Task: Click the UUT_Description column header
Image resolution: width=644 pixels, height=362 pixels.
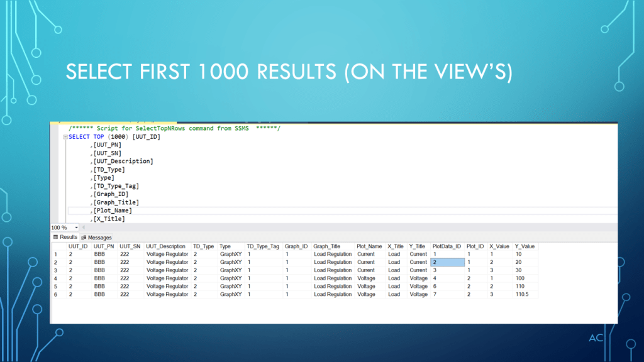Action: [165, 246]
